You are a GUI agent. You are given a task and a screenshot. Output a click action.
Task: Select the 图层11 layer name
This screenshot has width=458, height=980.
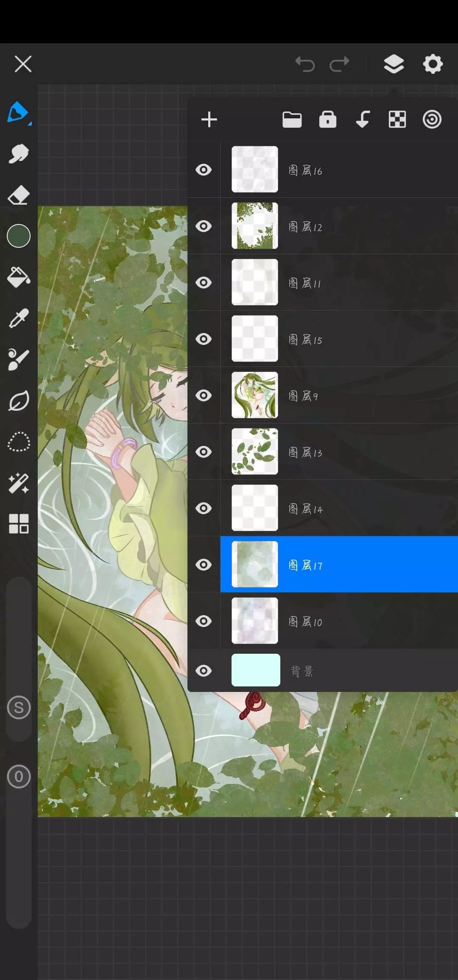[304, 283]
